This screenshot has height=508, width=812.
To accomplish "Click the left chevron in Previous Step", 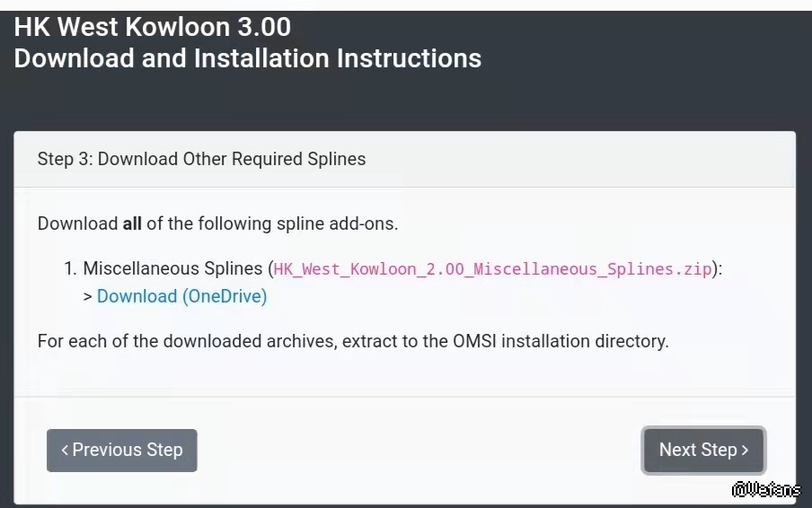I will coord(65,450).
